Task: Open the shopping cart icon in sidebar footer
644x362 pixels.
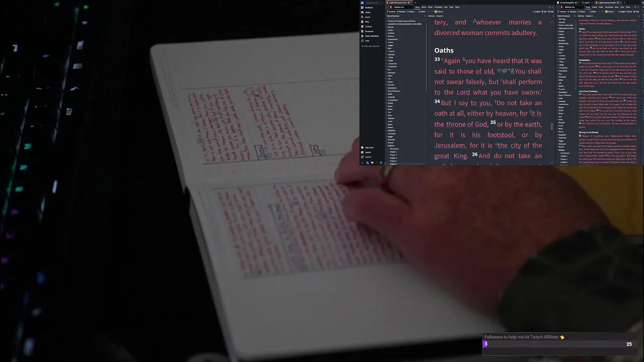Action: [x=372, y=163]
